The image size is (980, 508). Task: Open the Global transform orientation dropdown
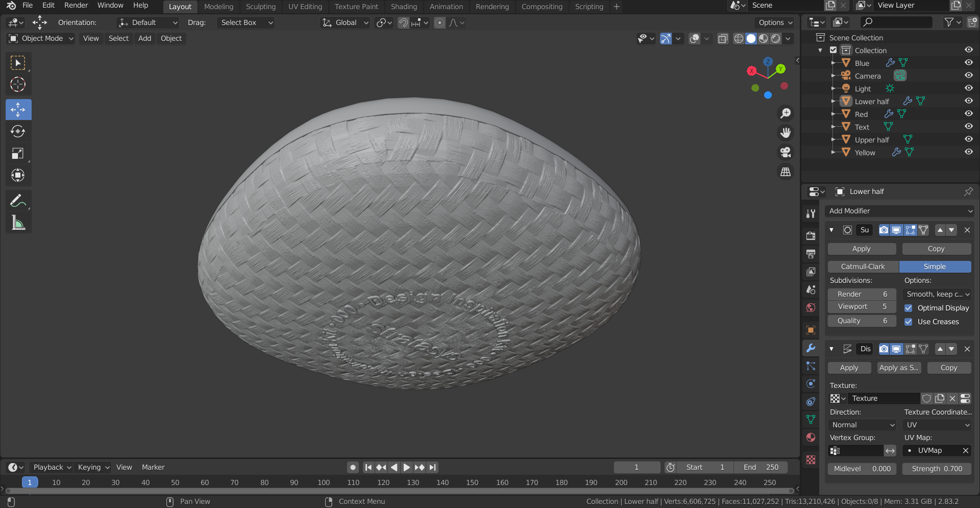coord(346,23)
